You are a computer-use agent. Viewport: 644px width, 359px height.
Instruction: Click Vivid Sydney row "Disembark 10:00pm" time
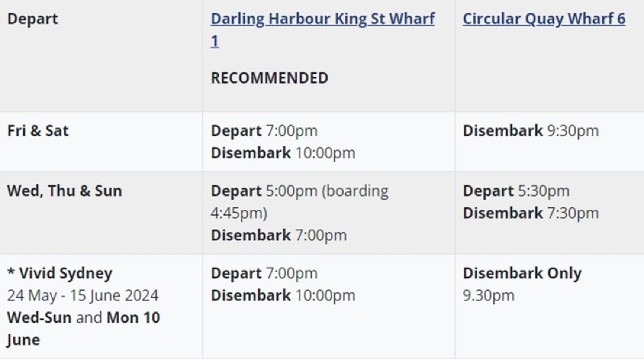tap(283, 295)
